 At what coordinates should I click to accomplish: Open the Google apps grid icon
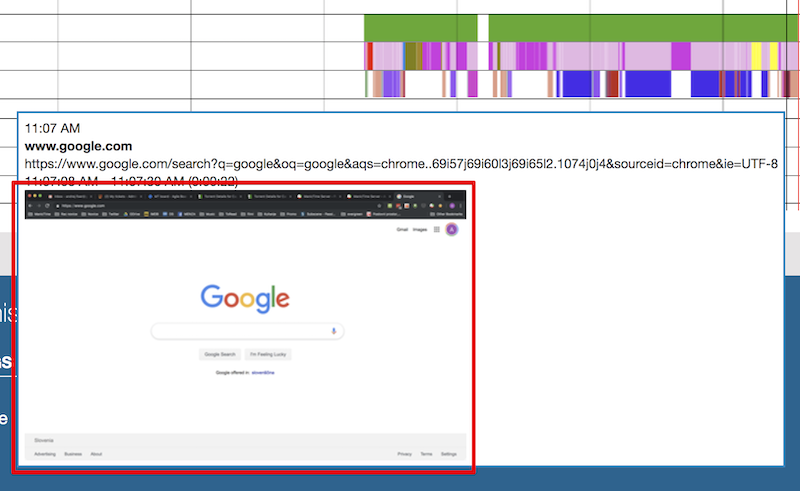[x=437, y=230]
